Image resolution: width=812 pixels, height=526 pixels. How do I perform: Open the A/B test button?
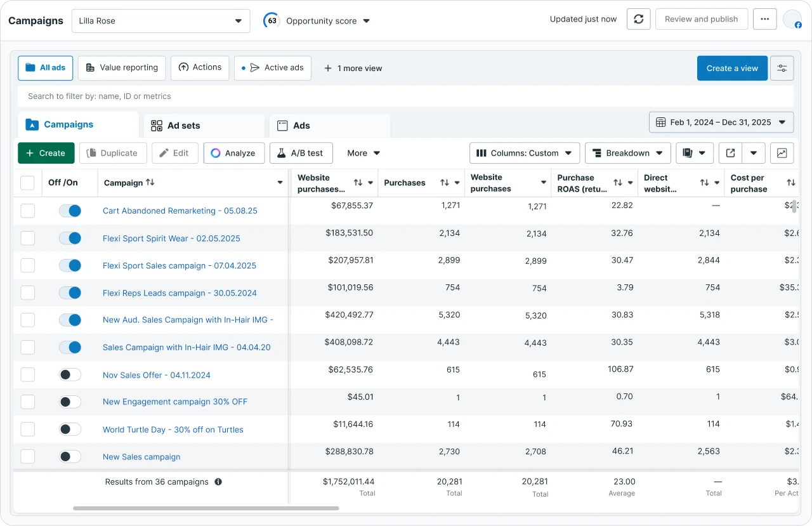(x=301, y=153)
